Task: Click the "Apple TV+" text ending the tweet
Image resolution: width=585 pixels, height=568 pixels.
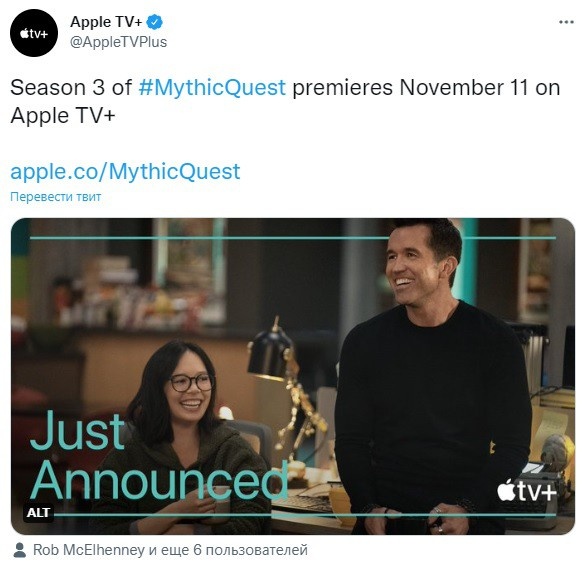Action: tap(63, 116)
